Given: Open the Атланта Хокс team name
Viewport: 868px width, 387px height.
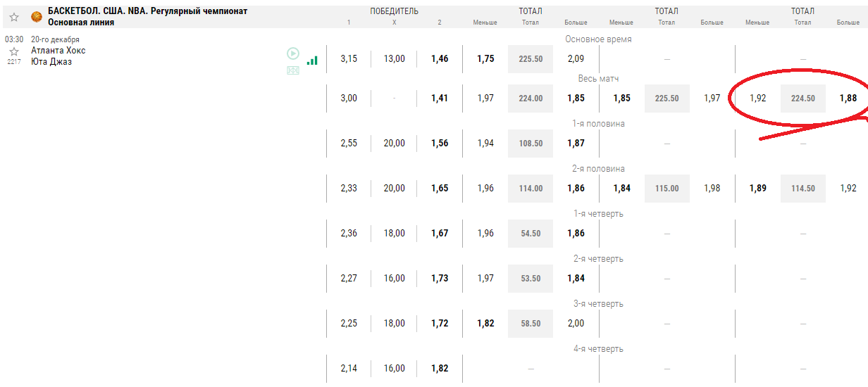Looking at the screenshot, I should tap(58, 51).
